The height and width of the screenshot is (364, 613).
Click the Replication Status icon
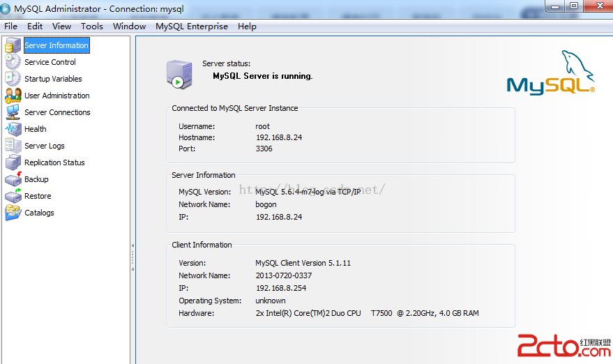point(13,162)
